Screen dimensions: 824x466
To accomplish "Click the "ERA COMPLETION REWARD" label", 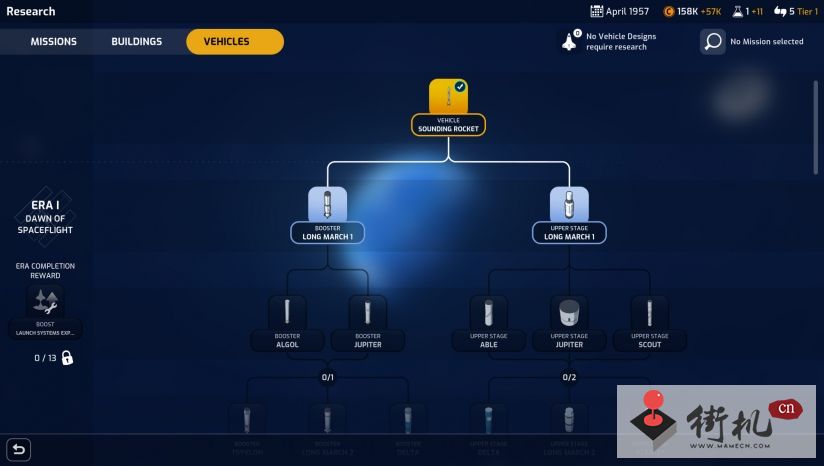I will tap(45, 271).
